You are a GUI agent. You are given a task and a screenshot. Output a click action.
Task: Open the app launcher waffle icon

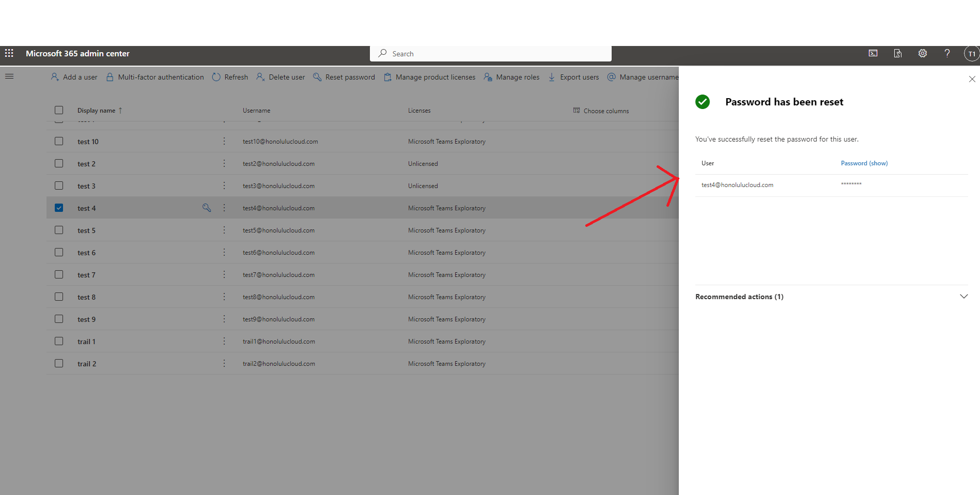point(9,53)
